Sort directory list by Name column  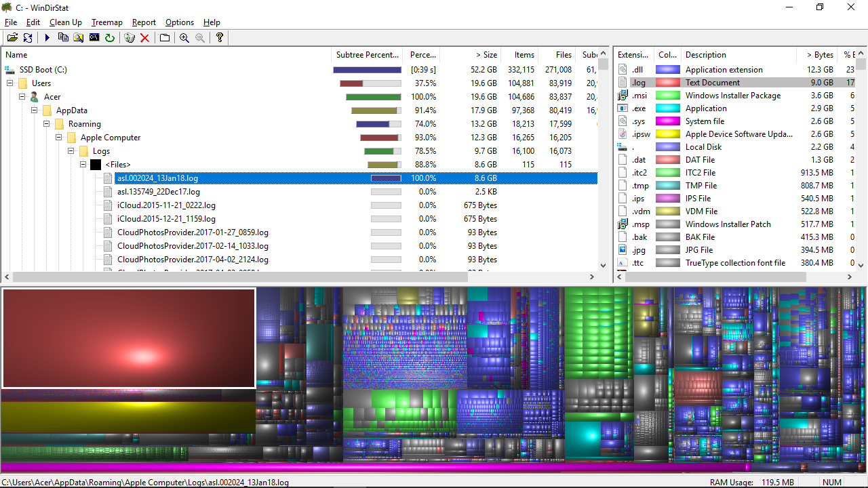[166, 55]
